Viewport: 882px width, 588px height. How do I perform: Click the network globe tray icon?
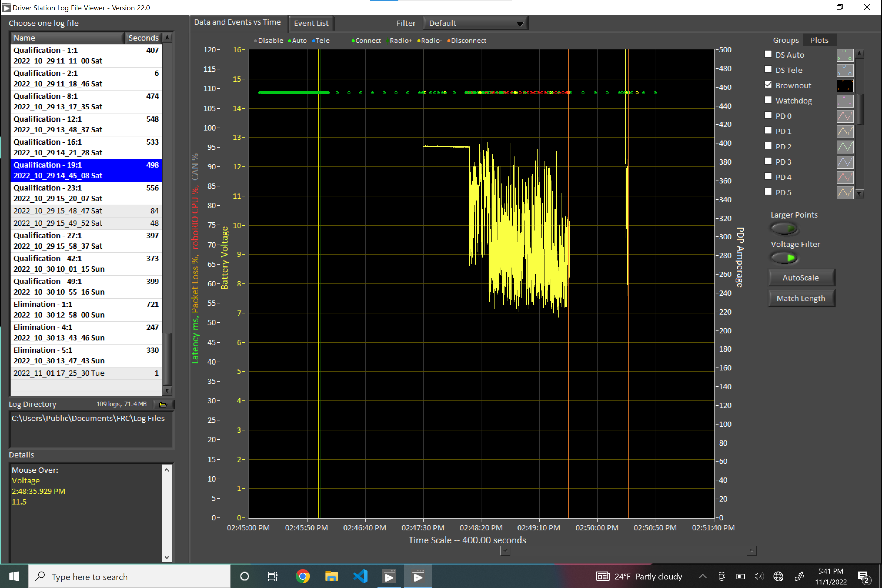tap(779, 577)
